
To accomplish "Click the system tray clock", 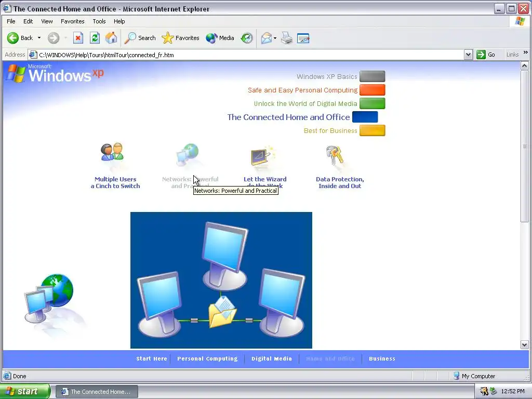I will (513, 392).
